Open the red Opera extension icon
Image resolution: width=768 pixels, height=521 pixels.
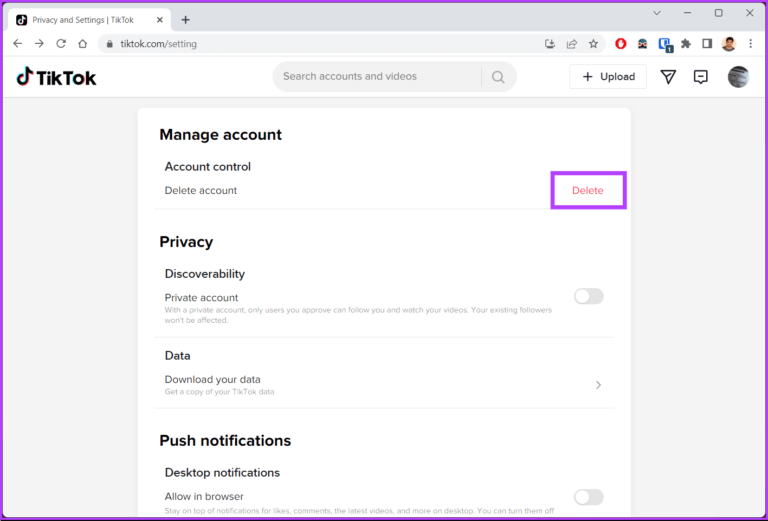pos(621,44)
